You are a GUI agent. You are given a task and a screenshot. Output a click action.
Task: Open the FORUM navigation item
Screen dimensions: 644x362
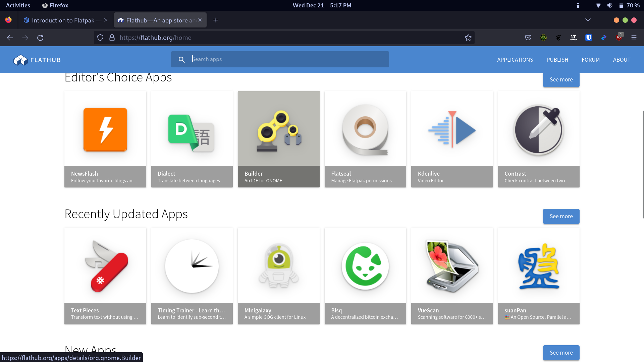click(x=591, y=60)
